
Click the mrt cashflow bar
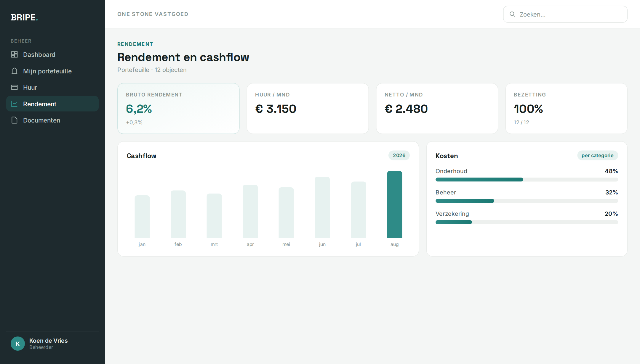coord(214,216)
